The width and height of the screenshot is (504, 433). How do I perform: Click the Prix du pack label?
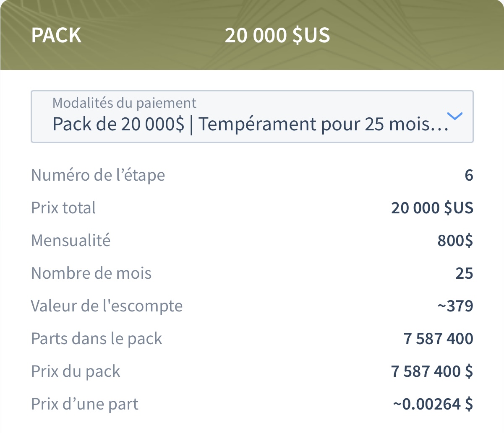(x=76, y=371)
